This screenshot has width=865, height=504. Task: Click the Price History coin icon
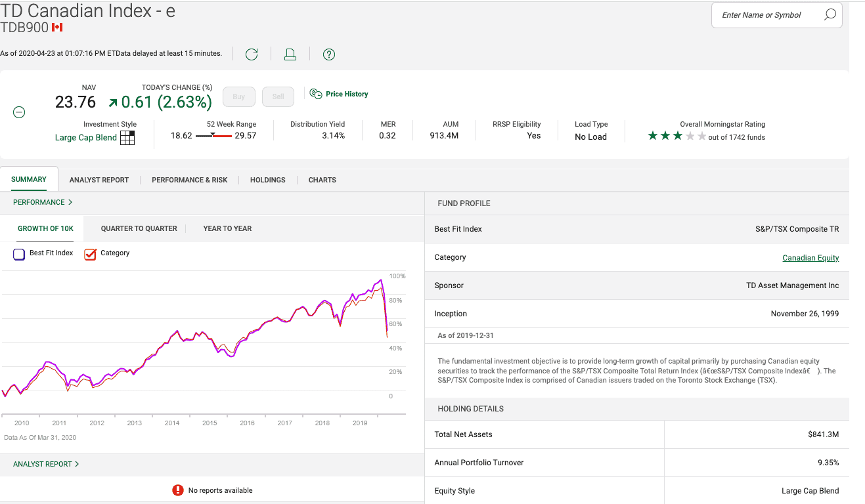[x=316, y=94]
